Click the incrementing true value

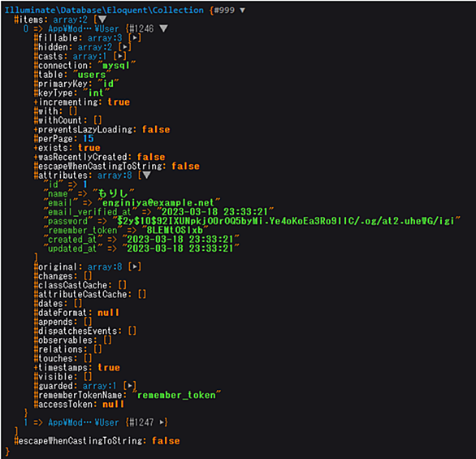point(119,102)
